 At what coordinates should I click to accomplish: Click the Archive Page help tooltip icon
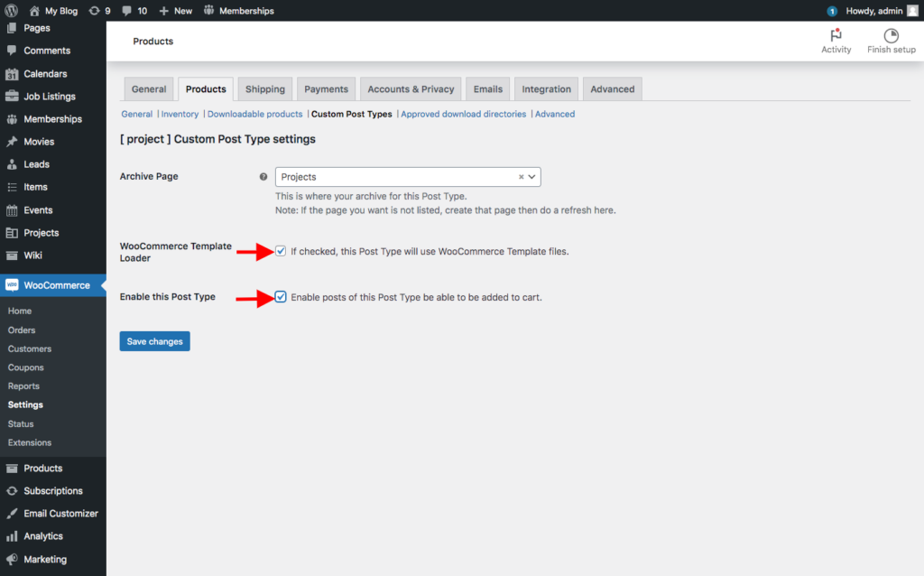[263, 176]
